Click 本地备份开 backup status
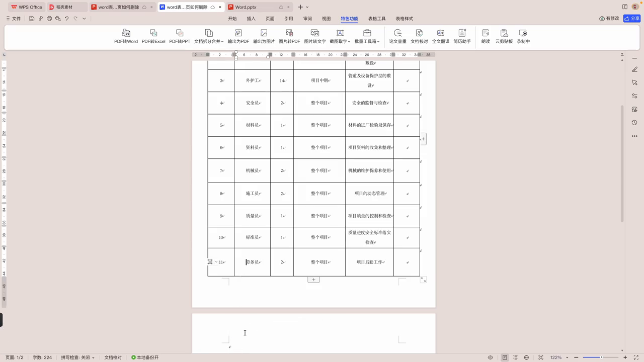This screenshot has height=362, width=644. click(x=145, y=357)
